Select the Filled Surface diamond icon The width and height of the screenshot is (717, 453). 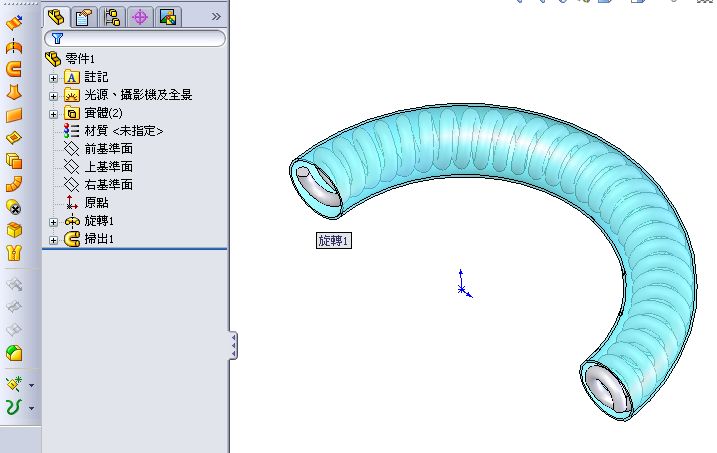click(14, 138)
